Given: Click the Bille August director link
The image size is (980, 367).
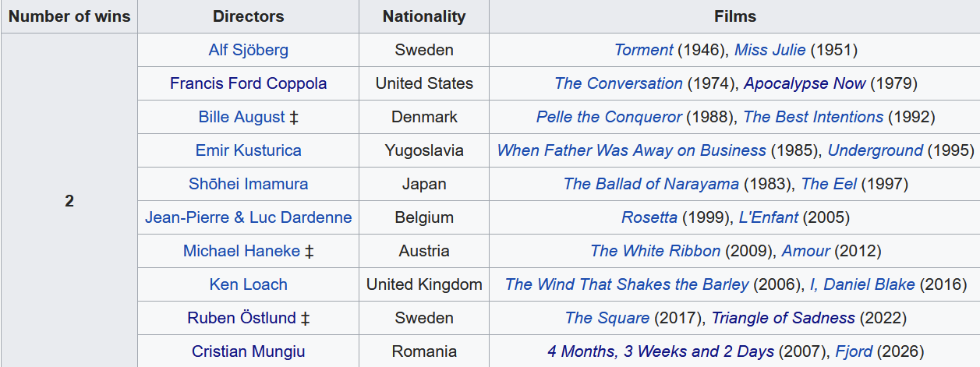Looking at the screenshot, I should click(242, 117).
